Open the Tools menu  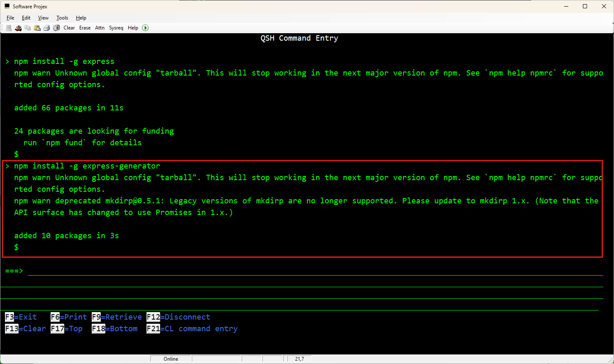pyautogui.click(x=62, y=18)
